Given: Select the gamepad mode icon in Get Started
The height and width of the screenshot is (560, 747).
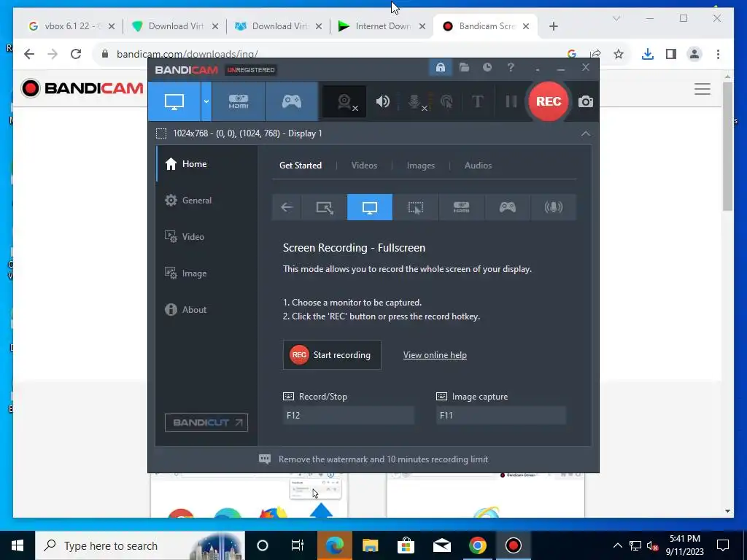Looking at the screenshot, I should (507, 207).
